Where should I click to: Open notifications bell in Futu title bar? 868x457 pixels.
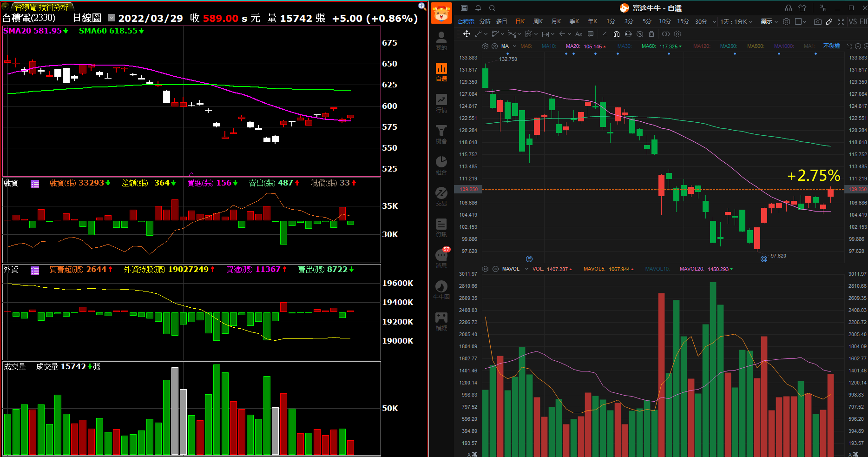[478, 8]
